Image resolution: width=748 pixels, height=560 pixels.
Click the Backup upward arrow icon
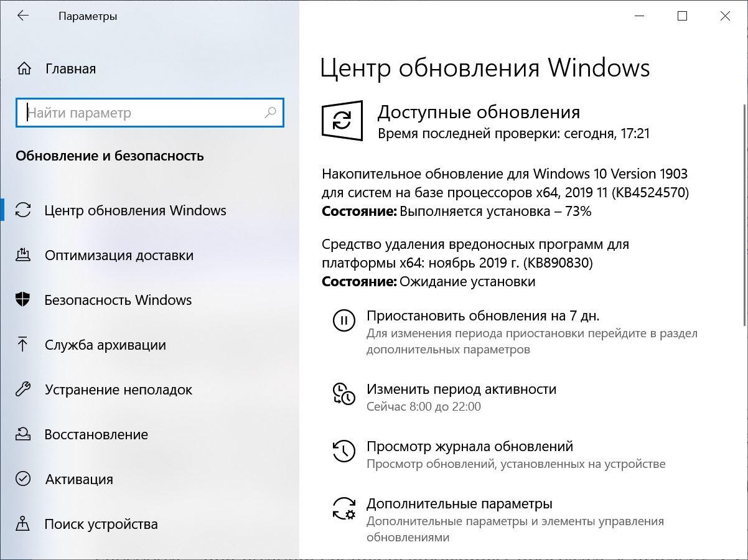coord(23,345)
